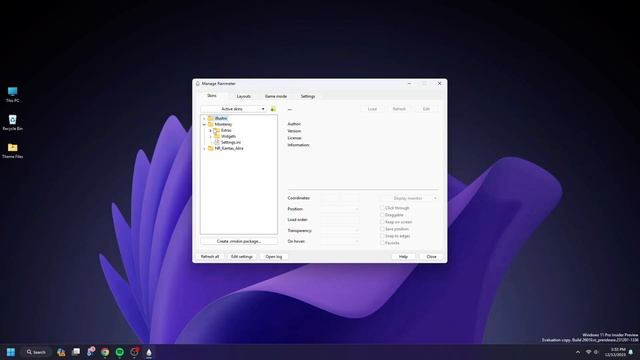Screen dimensions: 640x360
Task: Expand the first skin folder in tree
Action: tap(204, 118)
